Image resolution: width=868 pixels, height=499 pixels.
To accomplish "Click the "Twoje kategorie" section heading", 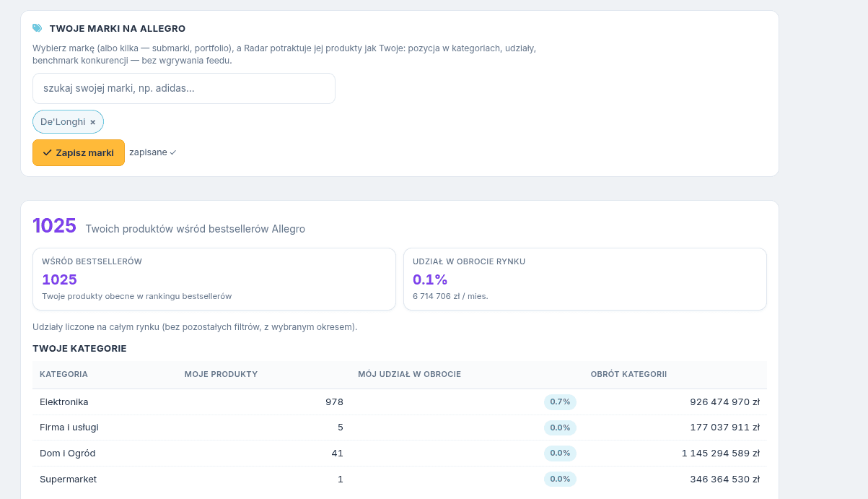I will point(79,349).
